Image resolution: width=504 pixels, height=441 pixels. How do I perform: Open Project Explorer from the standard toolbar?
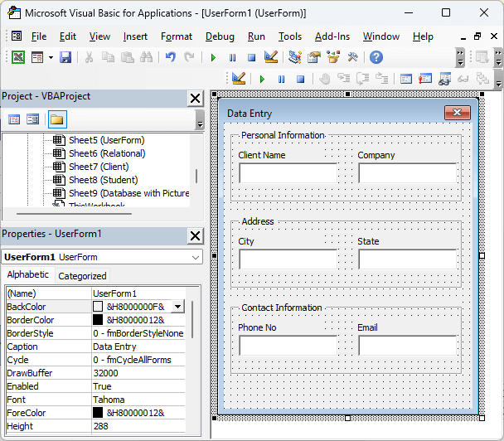point(295,57)
